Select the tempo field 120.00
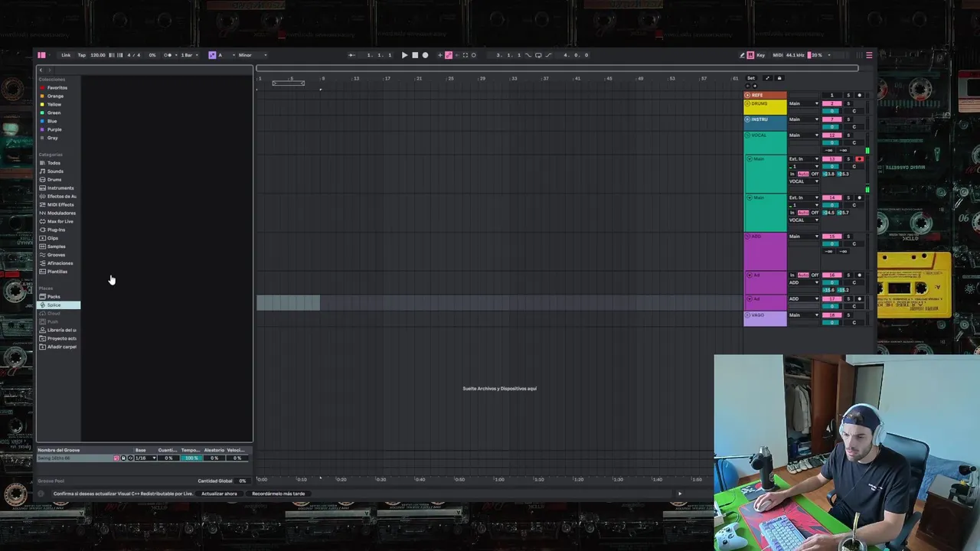Screen dimensions: 980x551 pos(98,55)
